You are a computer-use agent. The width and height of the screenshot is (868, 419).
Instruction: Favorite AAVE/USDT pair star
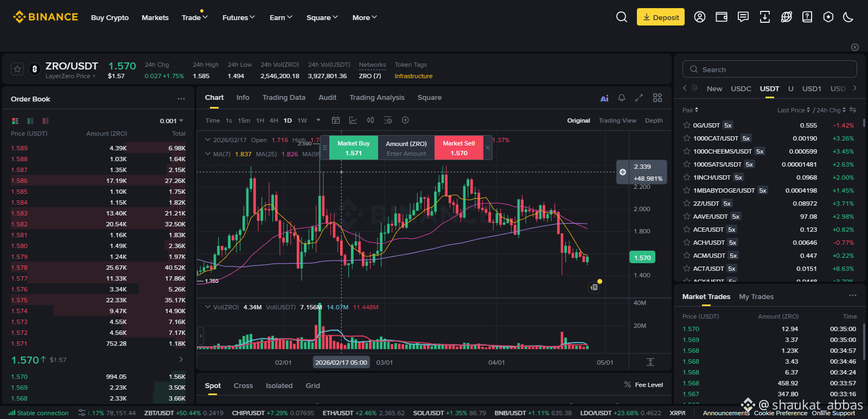[687, 217]
